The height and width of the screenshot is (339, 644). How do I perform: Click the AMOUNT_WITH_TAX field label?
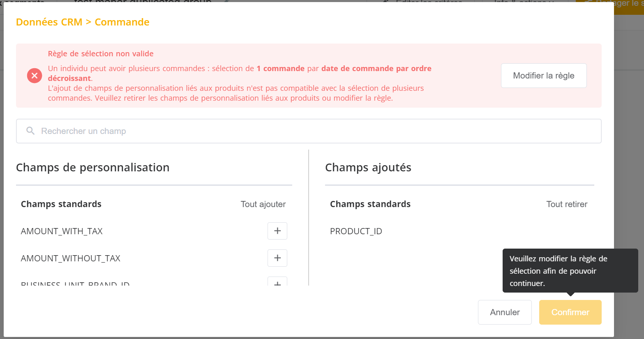click(x=62, y=231)
